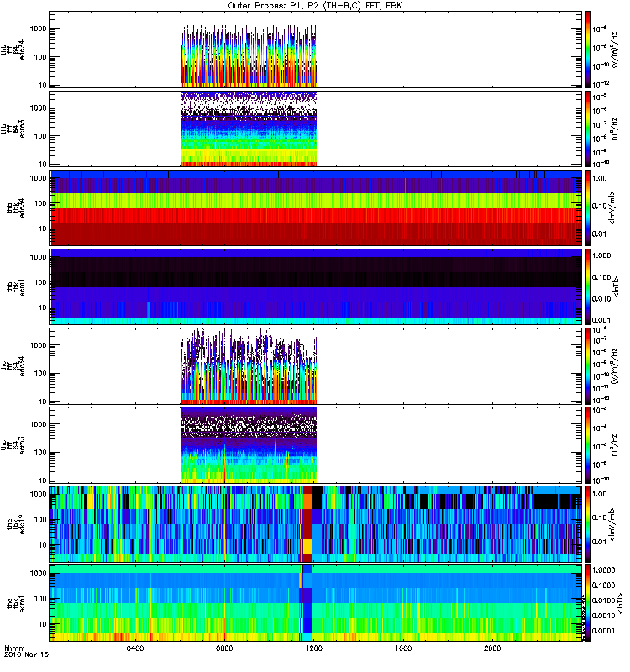Click the '2010 Nov 15' date label
This screenshot has height=672, width=630.
27,655
